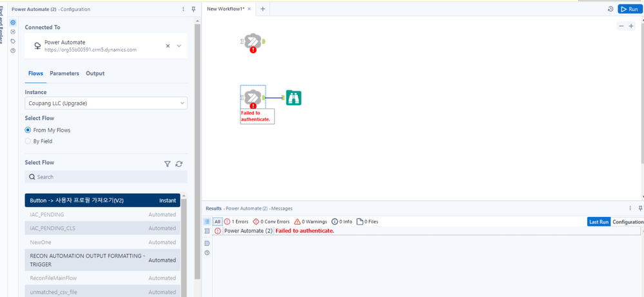The width and height of the screenshot is (644, 297).
Task: Show Last Run results
Action: (599, 221)
